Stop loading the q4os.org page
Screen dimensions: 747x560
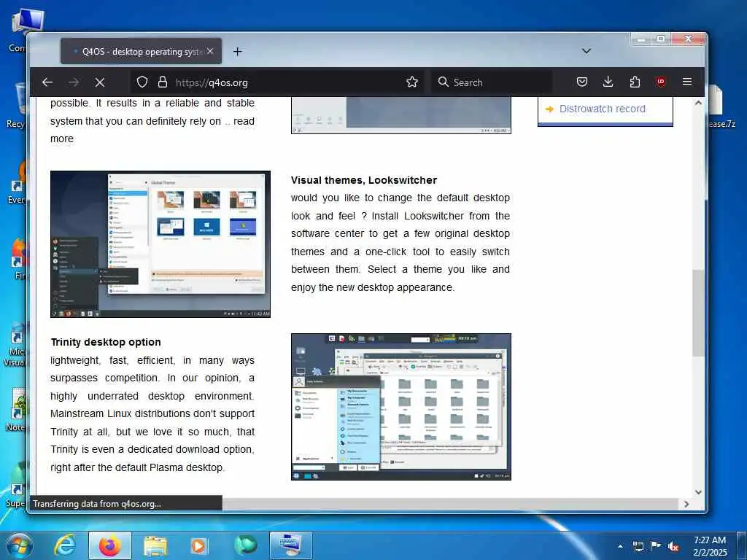pos(99,82)
